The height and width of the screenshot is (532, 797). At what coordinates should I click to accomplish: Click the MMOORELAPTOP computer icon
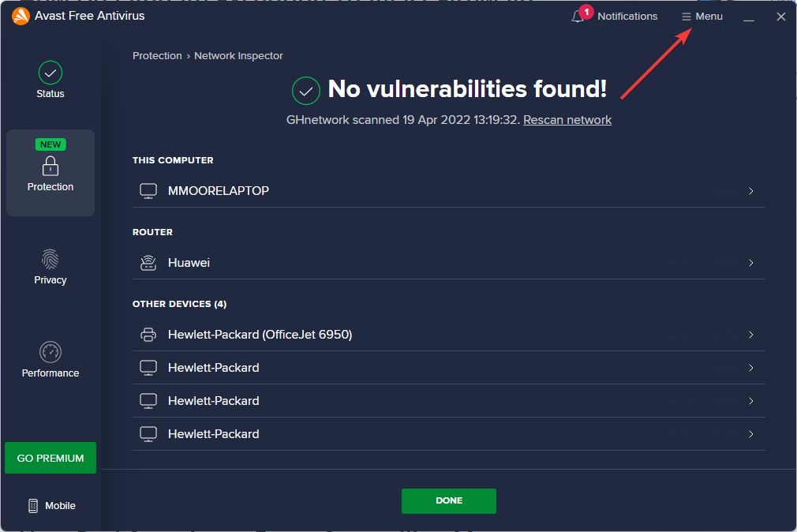[148, 191]
